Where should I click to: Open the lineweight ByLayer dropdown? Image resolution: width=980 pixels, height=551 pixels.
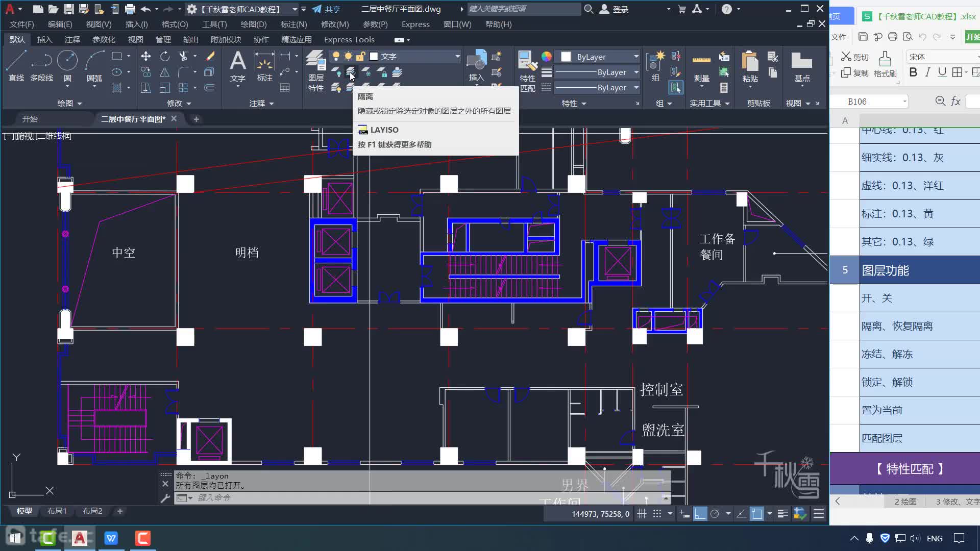click(x=598, y=72)
